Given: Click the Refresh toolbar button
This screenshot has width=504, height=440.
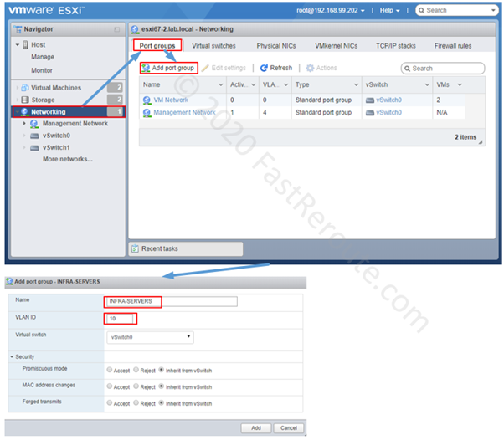Looking at the screenshot, I should tap(276, 68).
